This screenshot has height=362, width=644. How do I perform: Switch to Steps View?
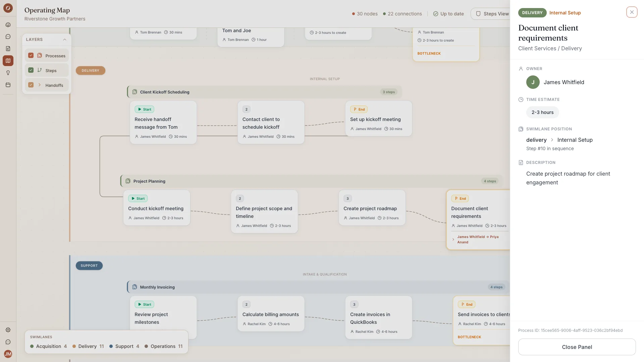coord(492,14)
